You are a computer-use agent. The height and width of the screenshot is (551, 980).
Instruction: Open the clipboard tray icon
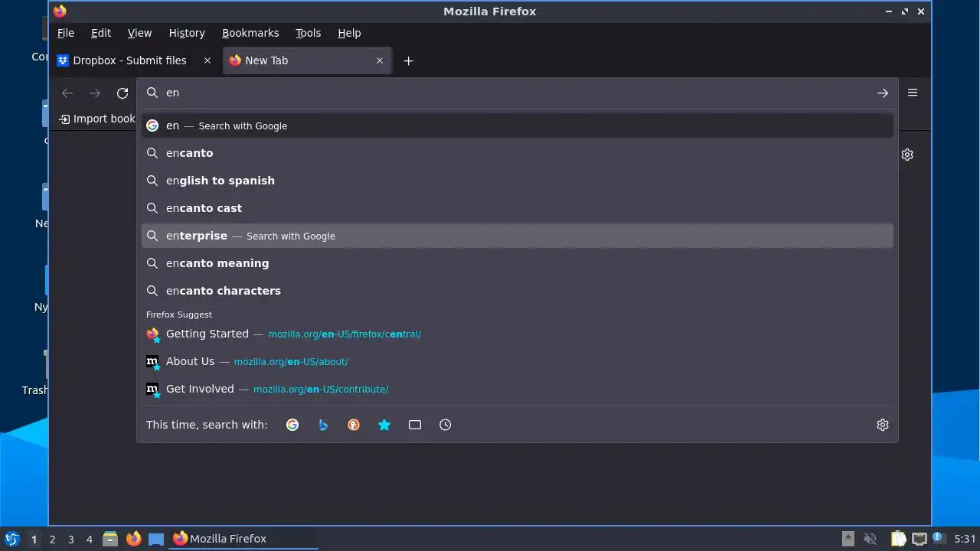coord(898,539)
